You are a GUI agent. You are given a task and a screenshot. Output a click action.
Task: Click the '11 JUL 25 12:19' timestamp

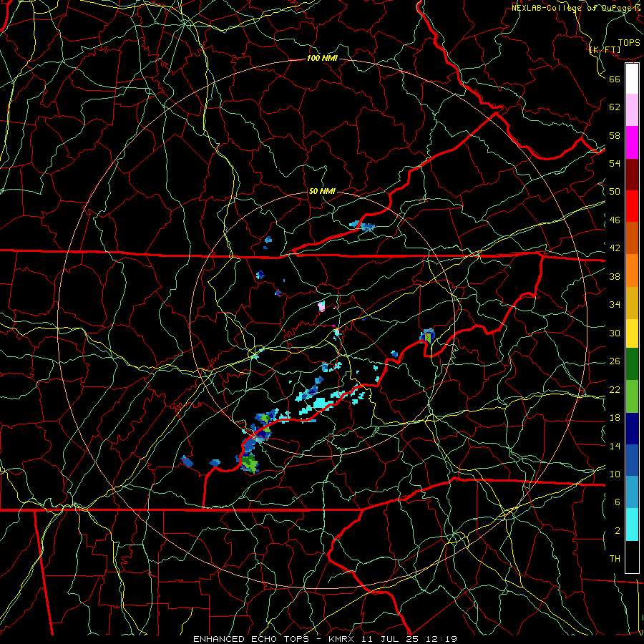(x=409, y=639)
